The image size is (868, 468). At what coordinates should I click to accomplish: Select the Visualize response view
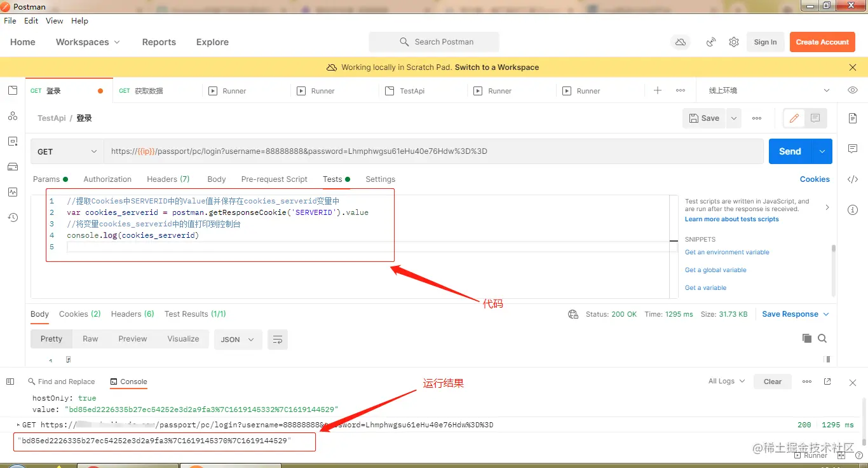coord(183,339)
